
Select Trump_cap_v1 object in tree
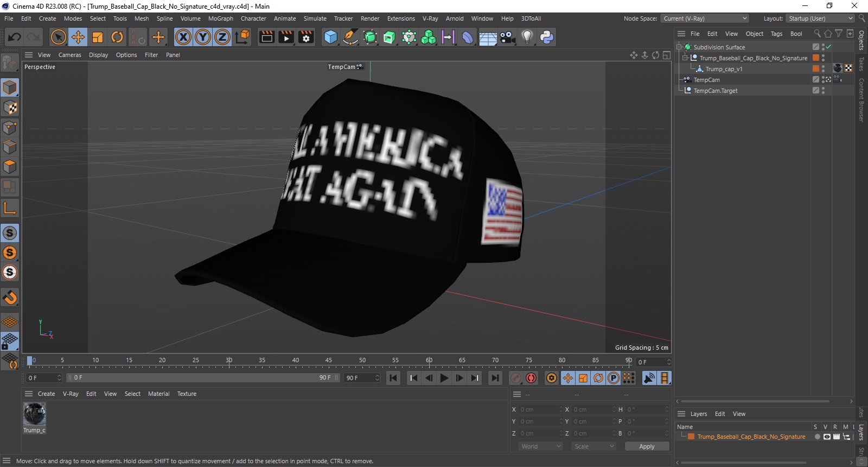pos(724,69)
